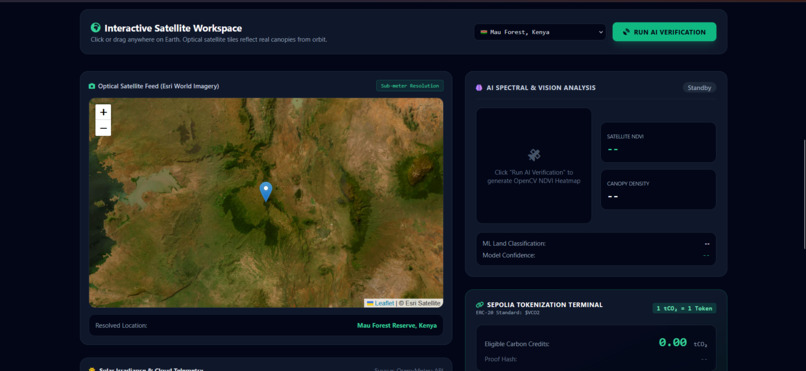
Task: Click the 1 tCO₂ = 1 Token badge
Action: [684, 308]
